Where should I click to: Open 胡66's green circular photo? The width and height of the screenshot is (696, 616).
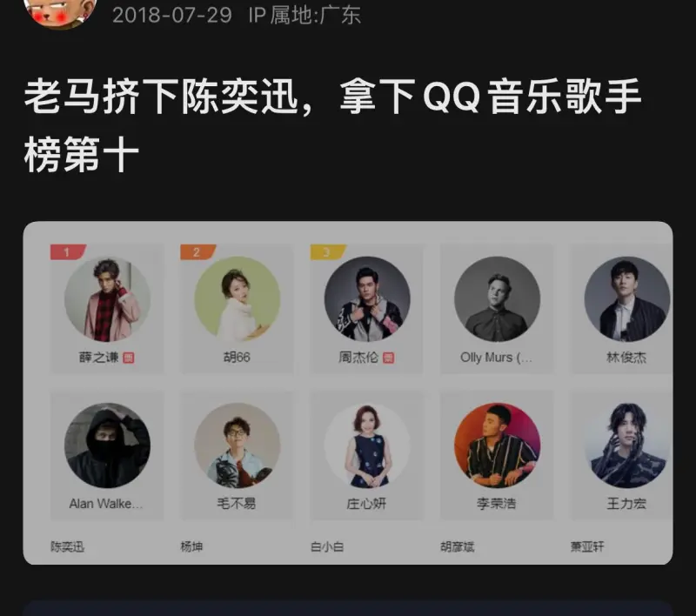coord(238,299)
